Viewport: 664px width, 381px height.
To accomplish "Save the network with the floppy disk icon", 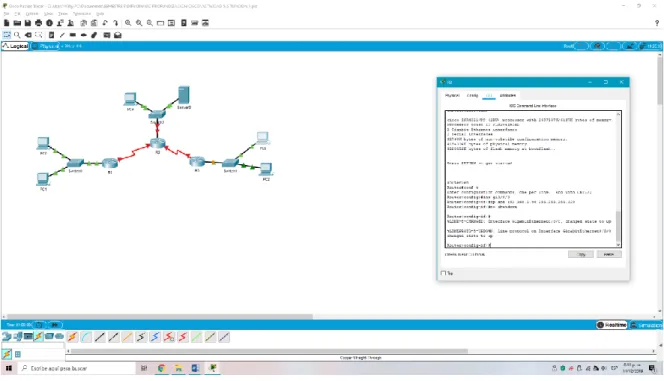I will click(28, 23).
